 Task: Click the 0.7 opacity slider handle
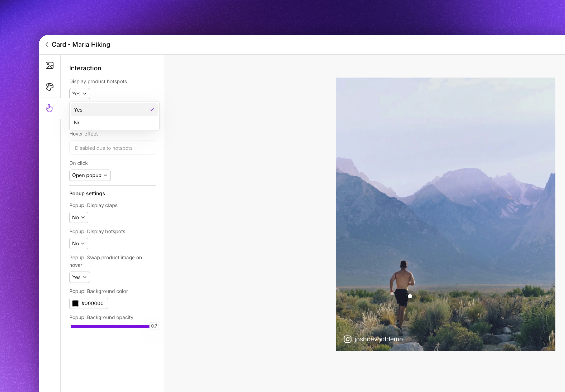[154, 326]
